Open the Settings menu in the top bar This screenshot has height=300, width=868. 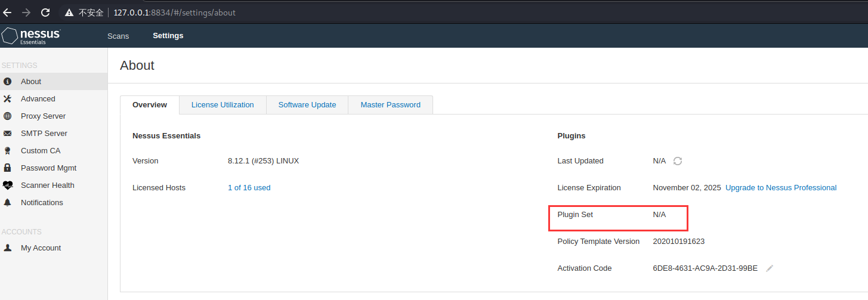point(168,36)
